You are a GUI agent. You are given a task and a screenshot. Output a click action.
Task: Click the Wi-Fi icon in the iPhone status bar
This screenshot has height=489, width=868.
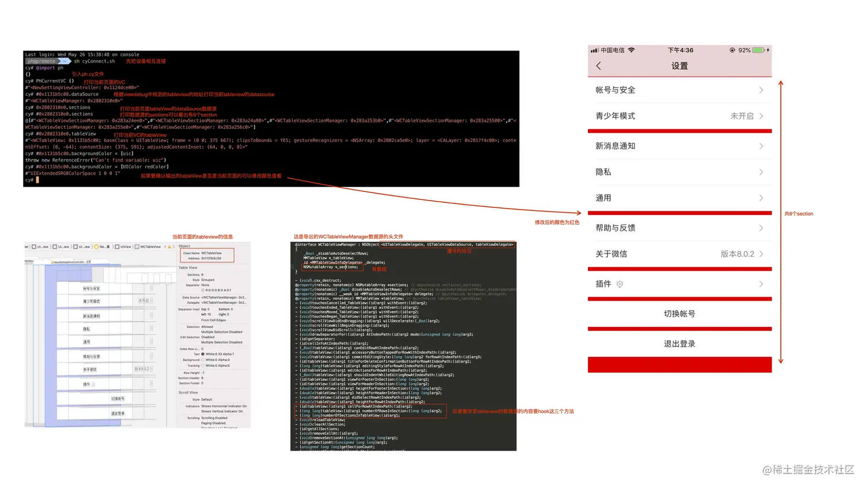pyautogui.click(x=631, y=50)
